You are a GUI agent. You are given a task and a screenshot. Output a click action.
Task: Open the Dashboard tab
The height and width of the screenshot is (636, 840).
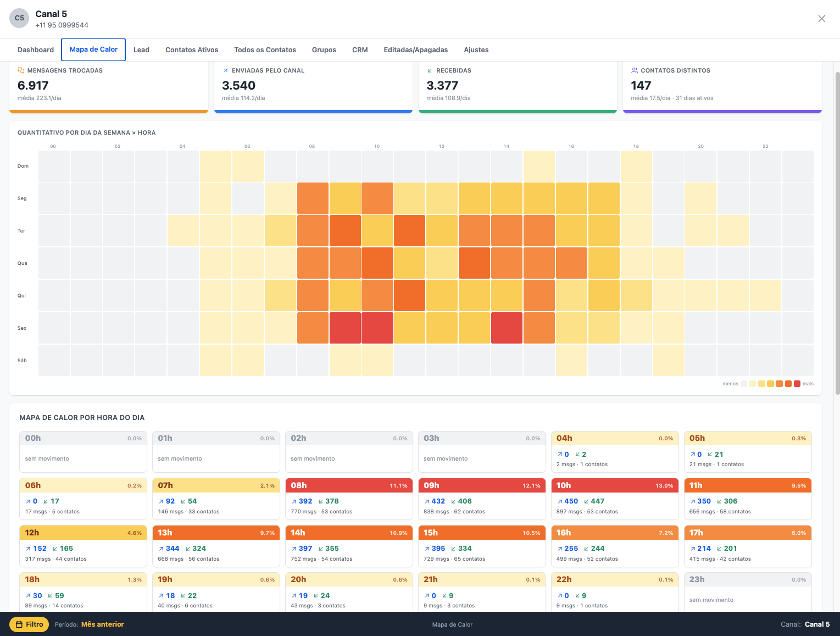[36, 50]
